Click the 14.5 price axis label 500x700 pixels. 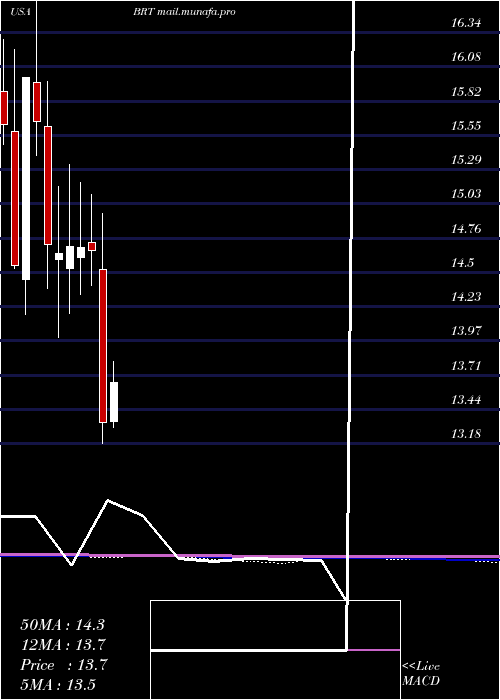(462, 263)
